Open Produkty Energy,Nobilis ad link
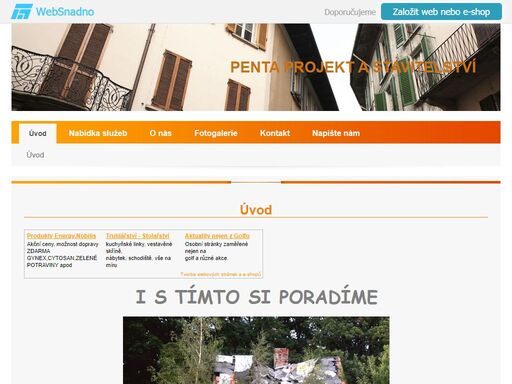This screenshot has width=512, height=384. [x=61, y=236]
